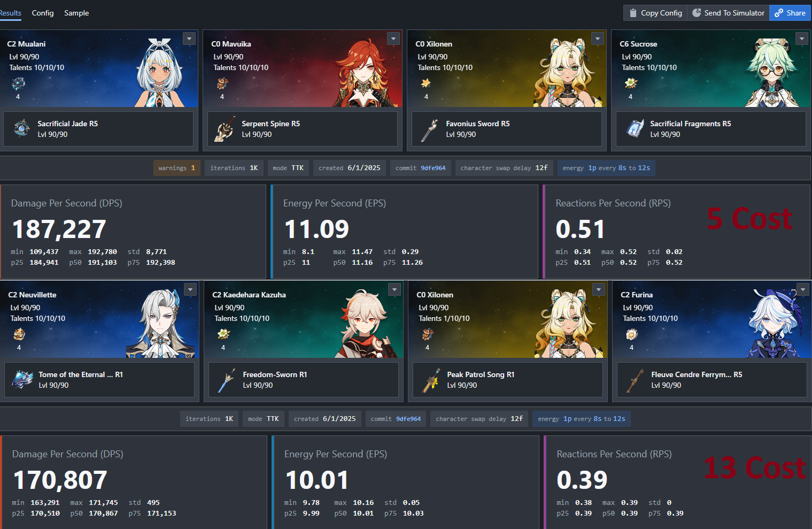Click the Sacrificial Jade weapon icon

point(22,128)
